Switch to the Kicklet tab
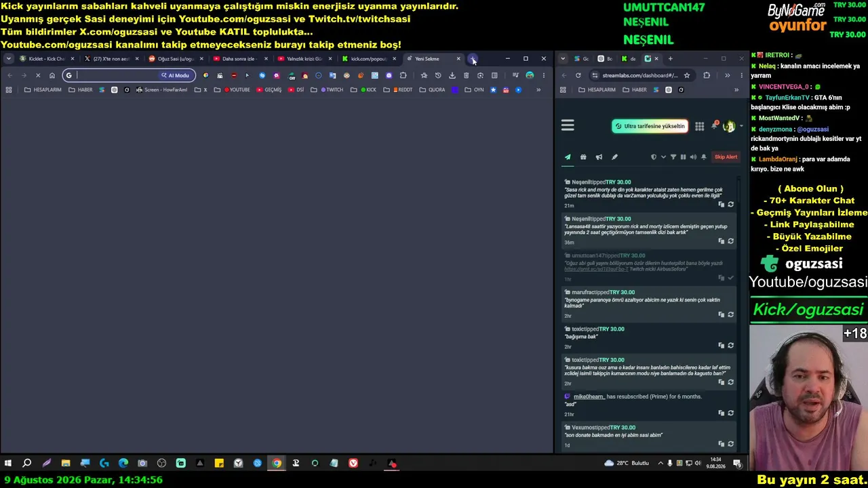This screenshot has height=488, width=868. tap(47, 59)
